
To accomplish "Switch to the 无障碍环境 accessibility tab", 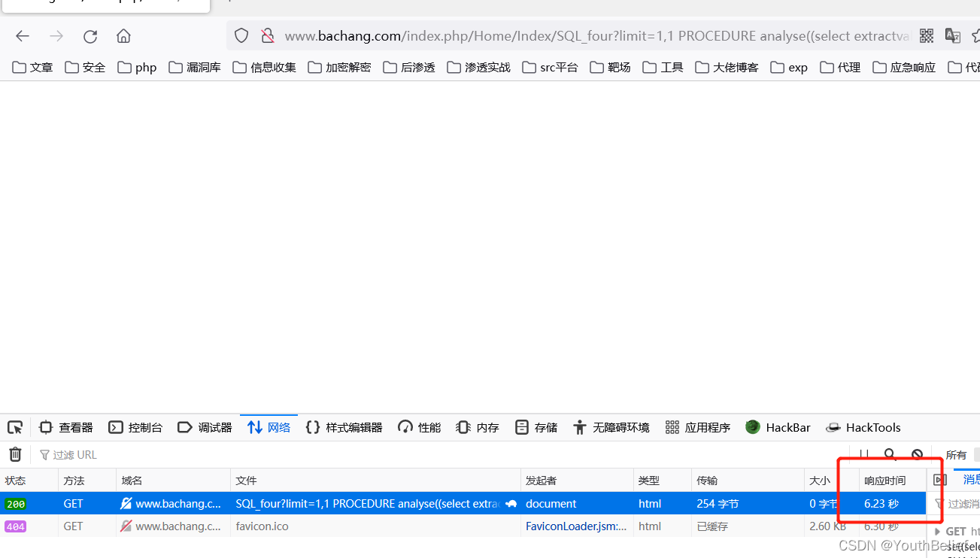I will pyautogui.click(x=611, y=427).
